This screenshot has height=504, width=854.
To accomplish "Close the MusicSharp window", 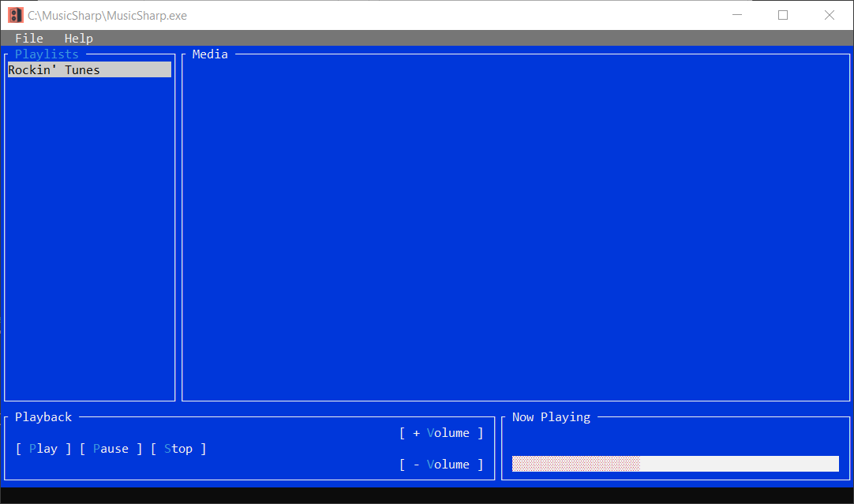I will (x=830, y=15).
